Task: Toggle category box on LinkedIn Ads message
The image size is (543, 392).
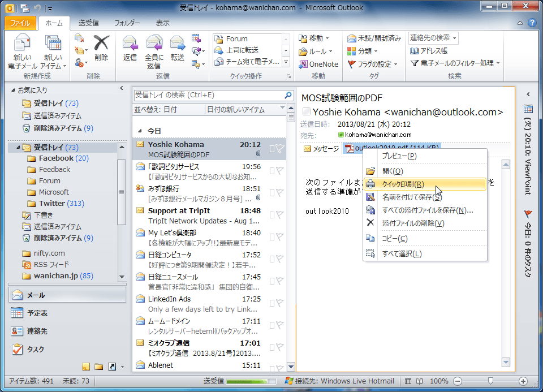Action: point(272,303)
